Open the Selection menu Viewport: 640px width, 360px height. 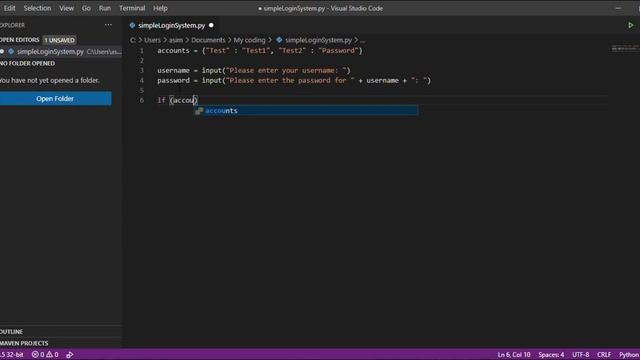point(37,8)
